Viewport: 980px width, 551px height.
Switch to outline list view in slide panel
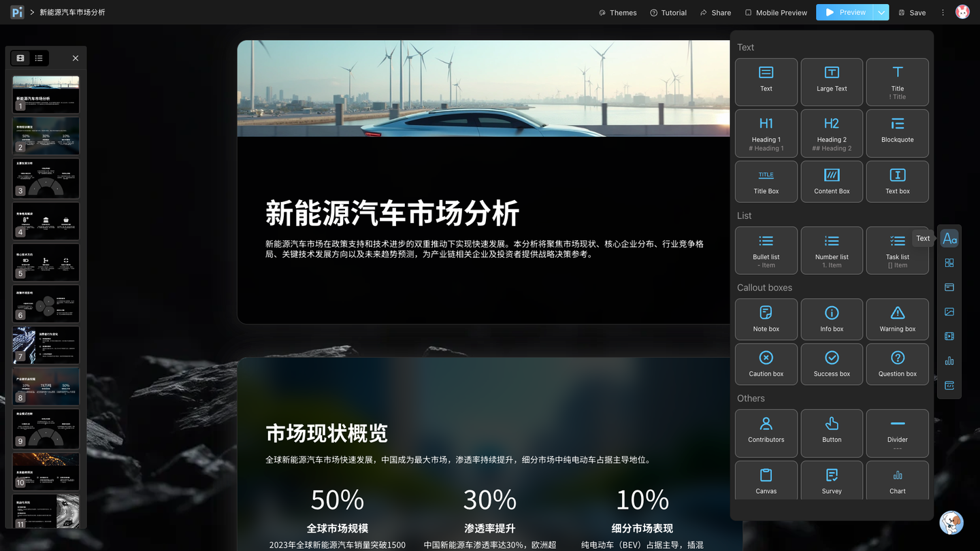[39, 58]
